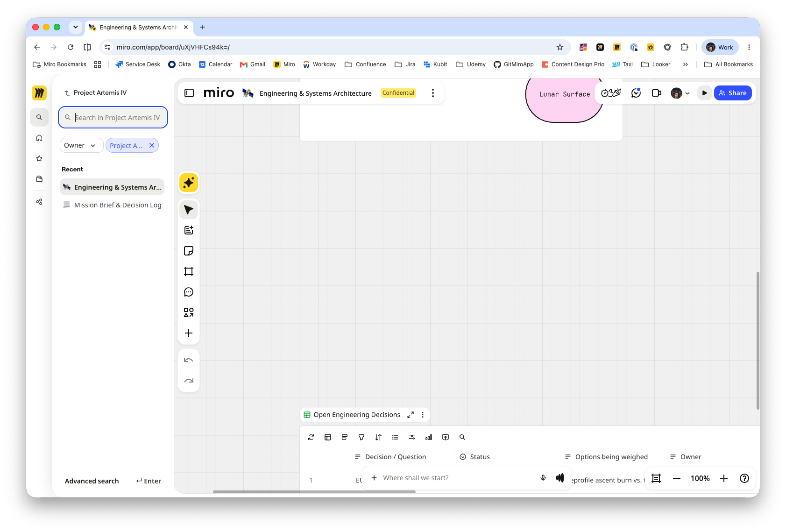Open the user avatar dropdown arrow

[x=687, y=93]
